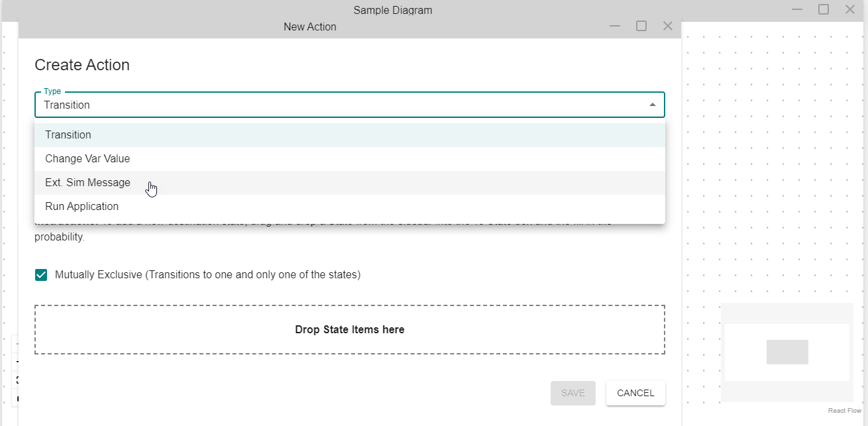
Task: Close the Sample Diagram window
Action: 850,9
